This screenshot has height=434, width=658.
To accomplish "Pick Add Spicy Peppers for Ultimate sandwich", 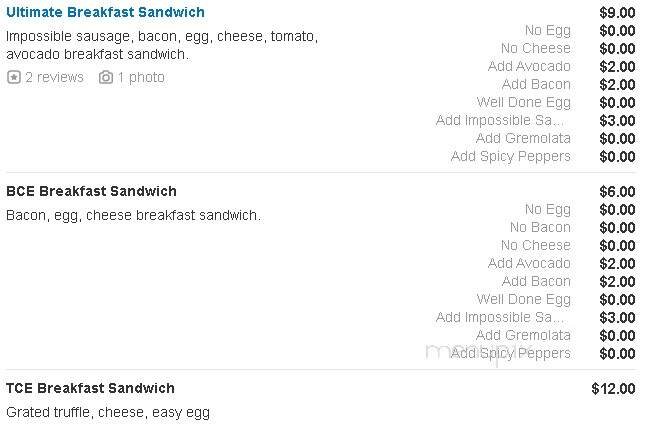I will pos(510,156).
